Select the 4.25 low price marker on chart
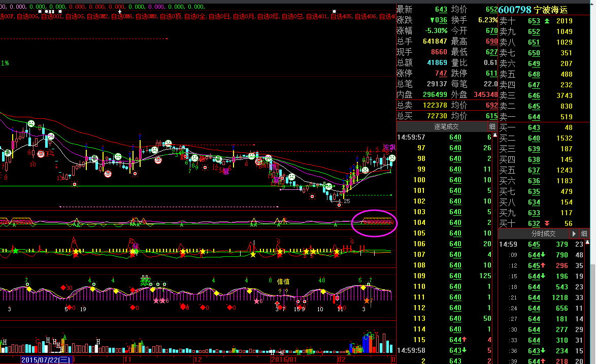 pos(344,201)
